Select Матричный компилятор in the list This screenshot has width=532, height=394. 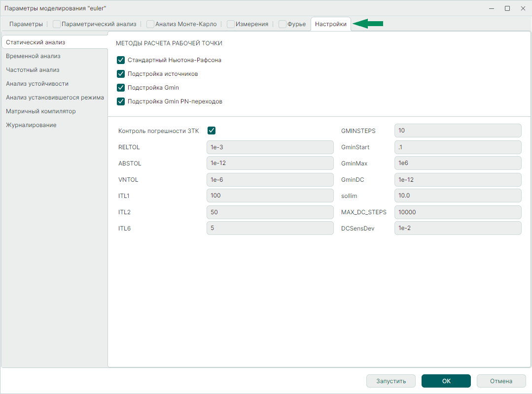click(41, 111)
